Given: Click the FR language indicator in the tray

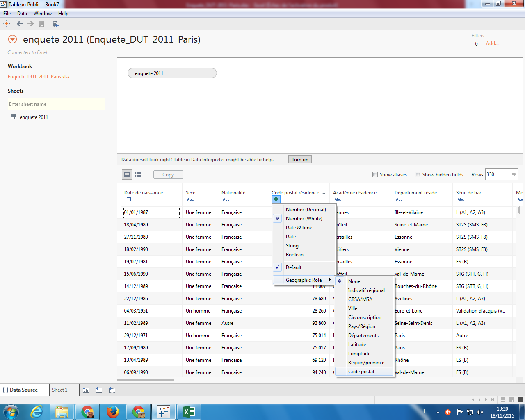Looking at the screenshot, I should coord(427,411).
